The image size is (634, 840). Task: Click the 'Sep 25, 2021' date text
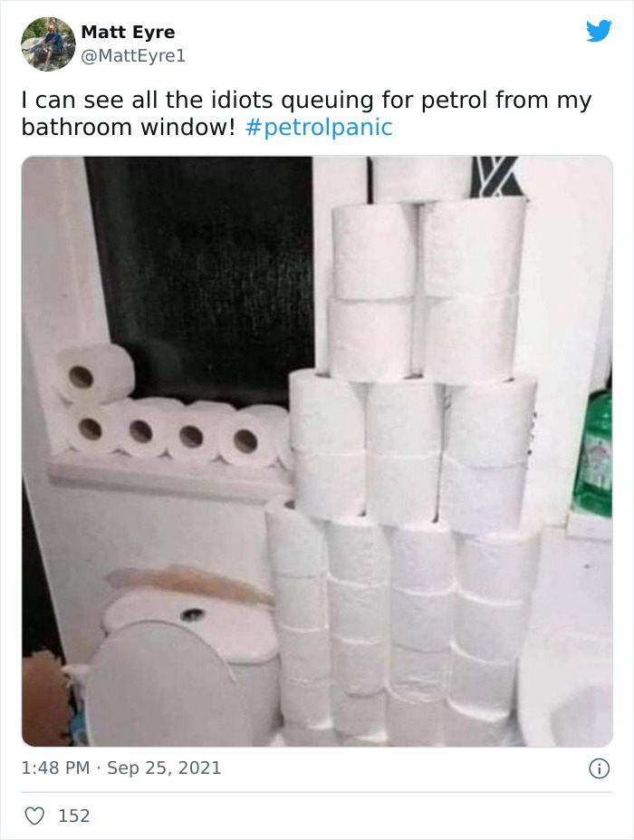164,768
